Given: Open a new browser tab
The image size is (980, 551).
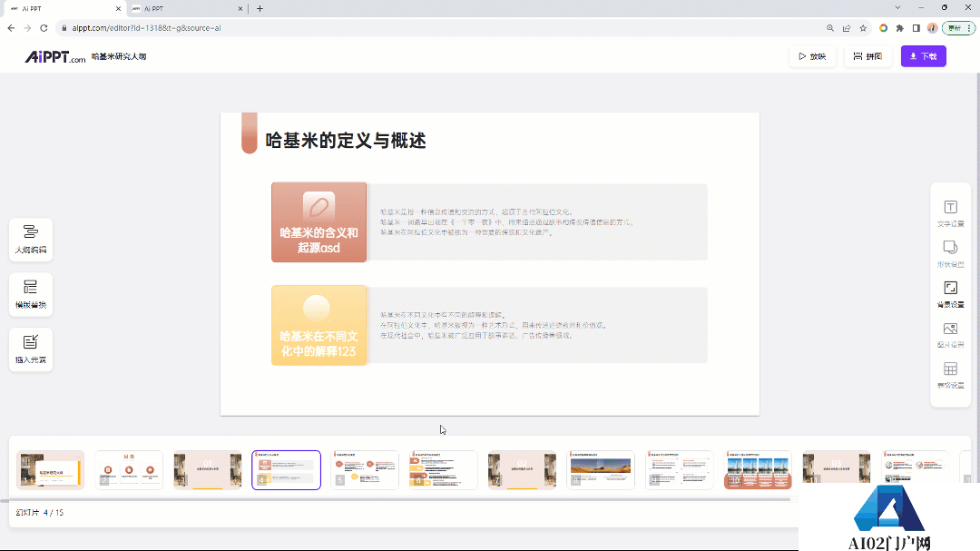Looking at the screenshot, I should tap(260, 9).
